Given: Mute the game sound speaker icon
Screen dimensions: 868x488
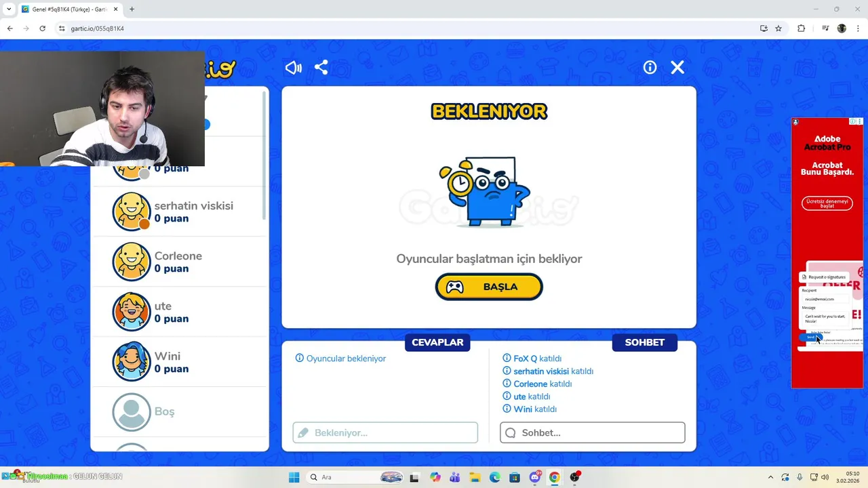Looking at the screenshot, I should pyautogui.click(x=294, y=68).
